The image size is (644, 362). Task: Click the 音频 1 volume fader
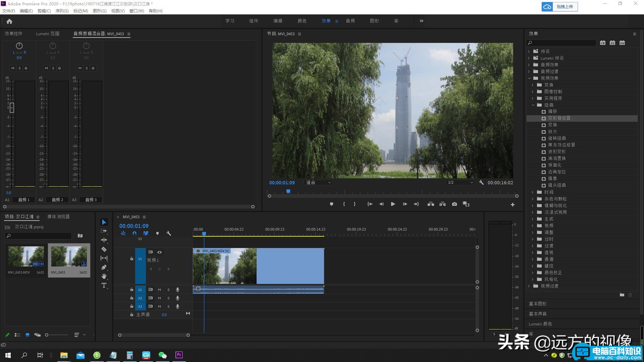pos(12,108)
